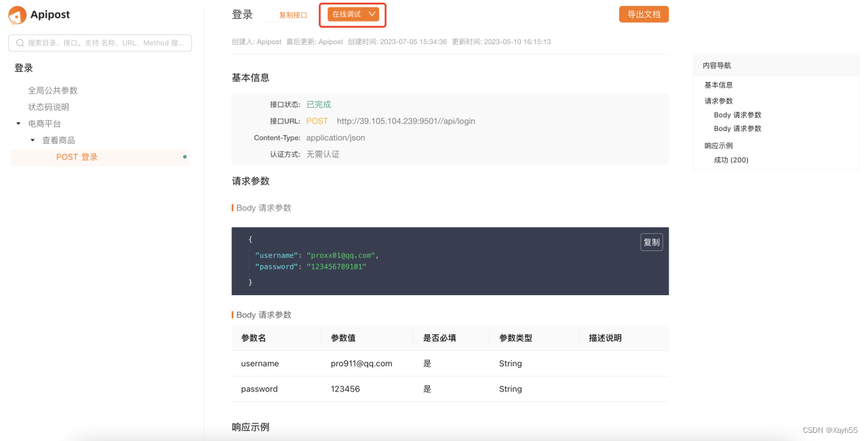Click 响应示例 in the content navigation panel
The height and width of the screenshot is (441, 868).
click(718, 145)
